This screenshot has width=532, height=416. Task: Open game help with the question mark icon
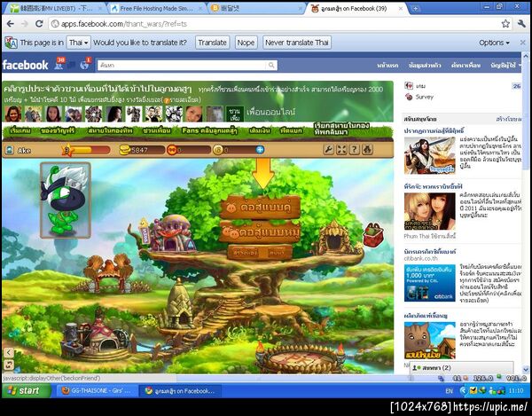[x=354, y=149]
